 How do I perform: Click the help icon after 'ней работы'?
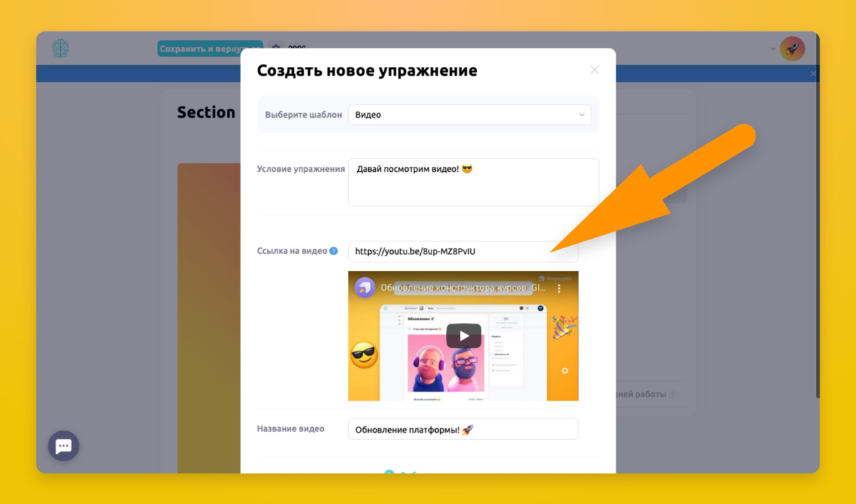[672, 394]
